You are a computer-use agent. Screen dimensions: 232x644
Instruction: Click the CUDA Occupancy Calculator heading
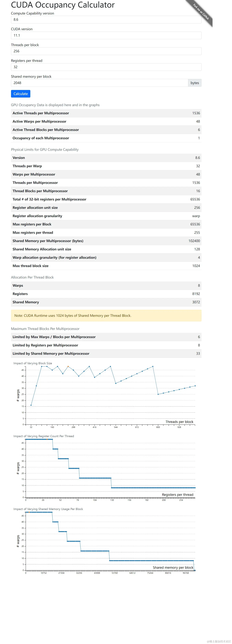point(63,5)
